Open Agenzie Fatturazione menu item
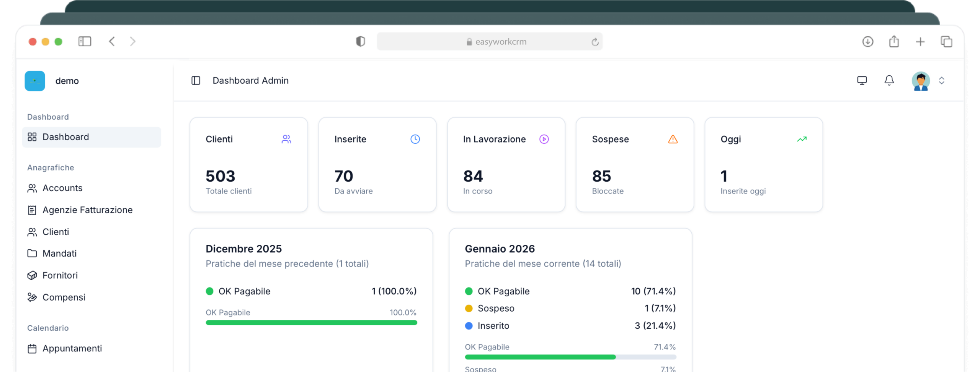This screenshot has width=980, height=372. [x=87, y=210]
